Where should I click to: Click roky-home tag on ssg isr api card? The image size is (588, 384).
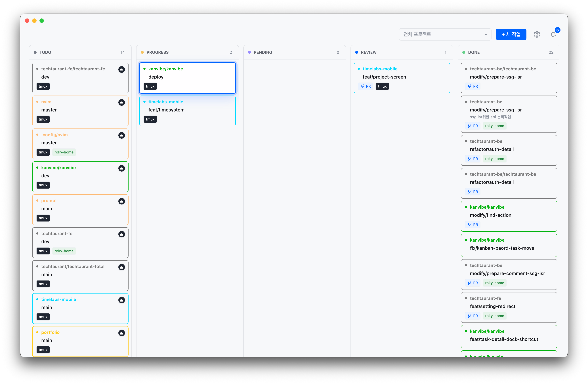(494, 126)
